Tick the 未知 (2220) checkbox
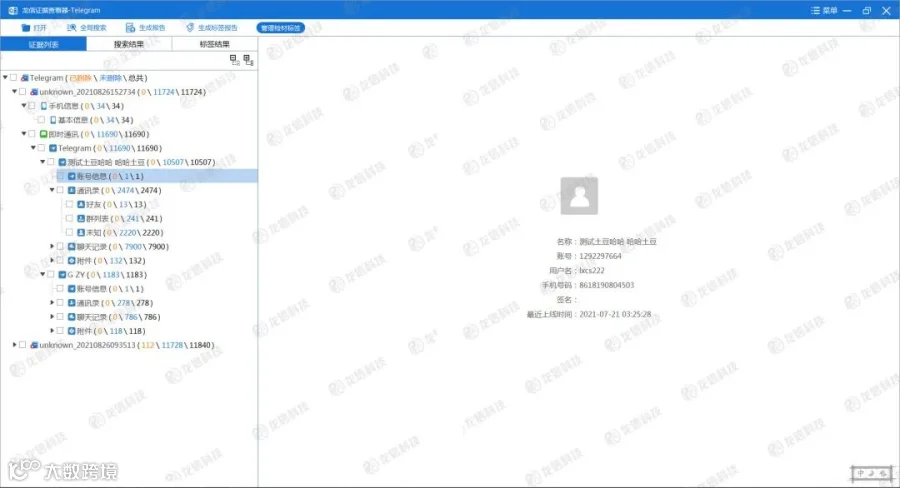 tap(69, 232)
